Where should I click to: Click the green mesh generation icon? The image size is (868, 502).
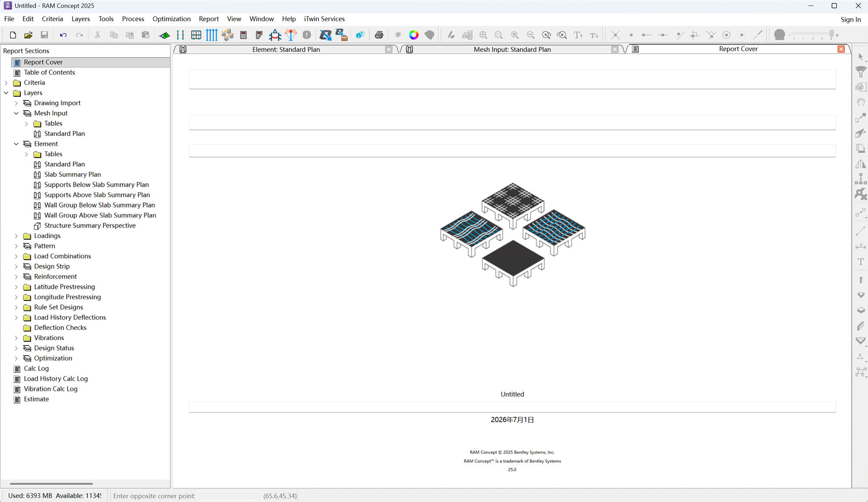coord(164,35)
